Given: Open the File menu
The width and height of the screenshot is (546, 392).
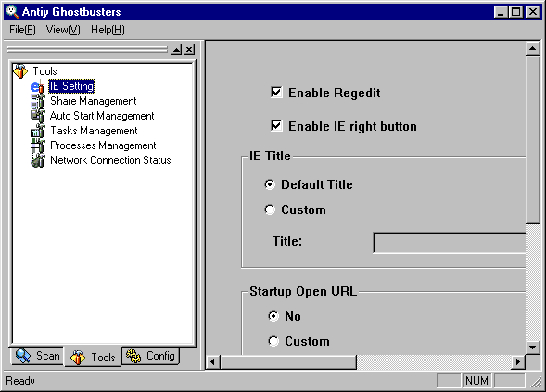Looking at the screenshot, I should (22, 30).
